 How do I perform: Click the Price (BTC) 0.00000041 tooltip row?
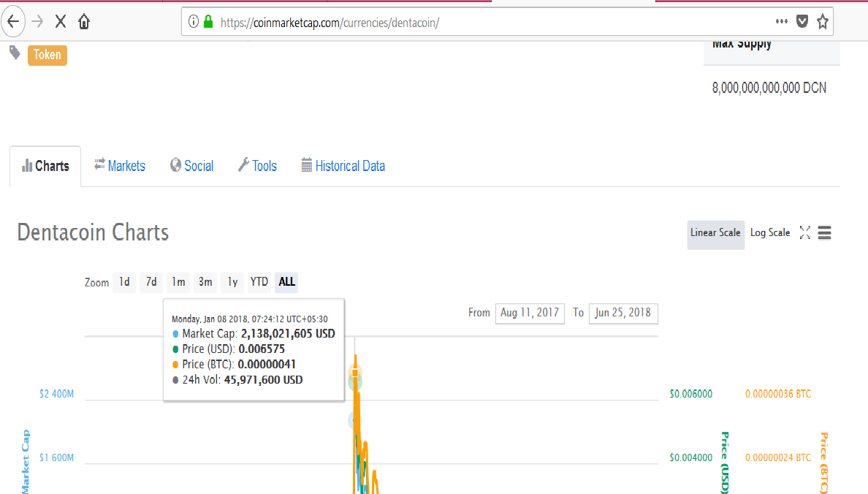234,365
